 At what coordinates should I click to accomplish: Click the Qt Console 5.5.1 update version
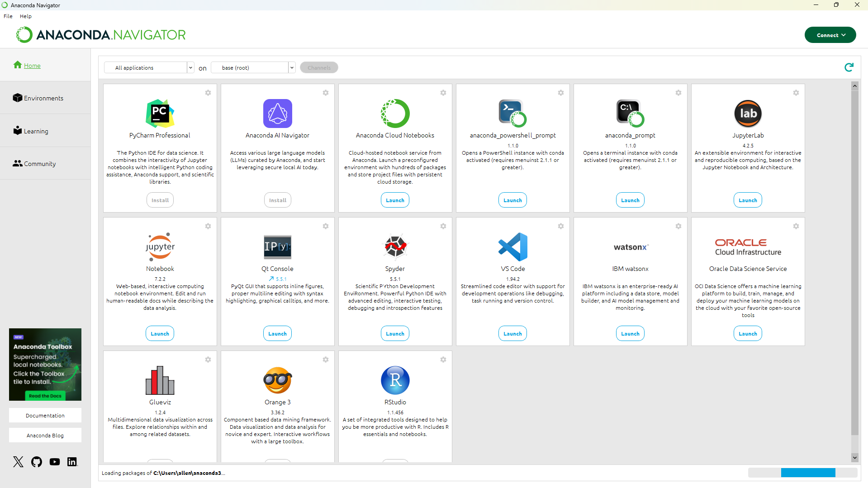coord(277,279)
